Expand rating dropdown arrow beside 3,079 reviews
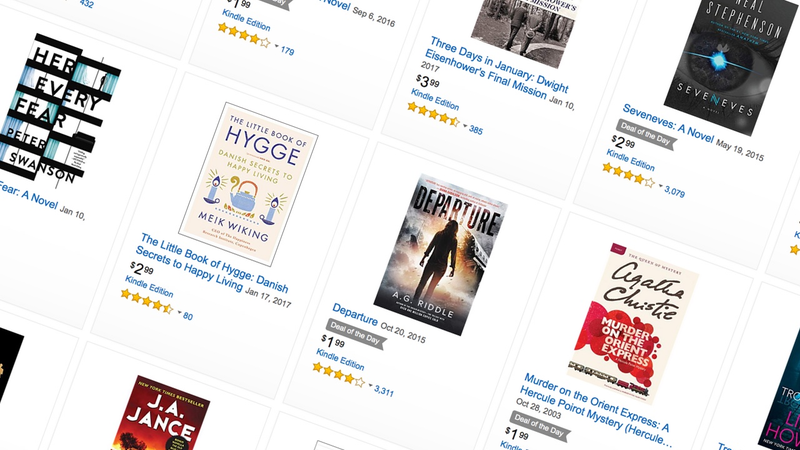Viewport: 800px width, 450px height. point(660,186)
